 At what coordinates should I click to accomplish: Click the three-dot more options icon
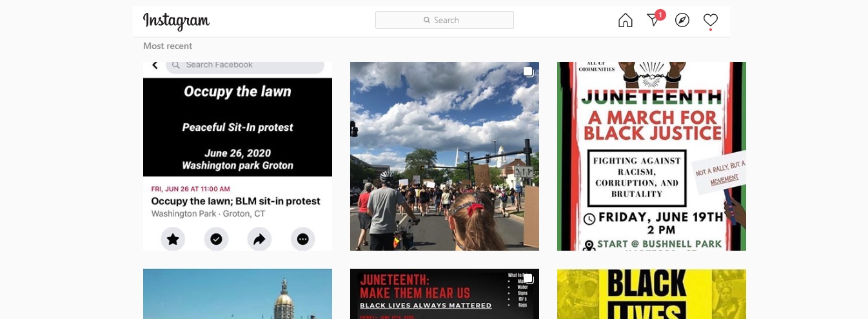coord(302,239)
